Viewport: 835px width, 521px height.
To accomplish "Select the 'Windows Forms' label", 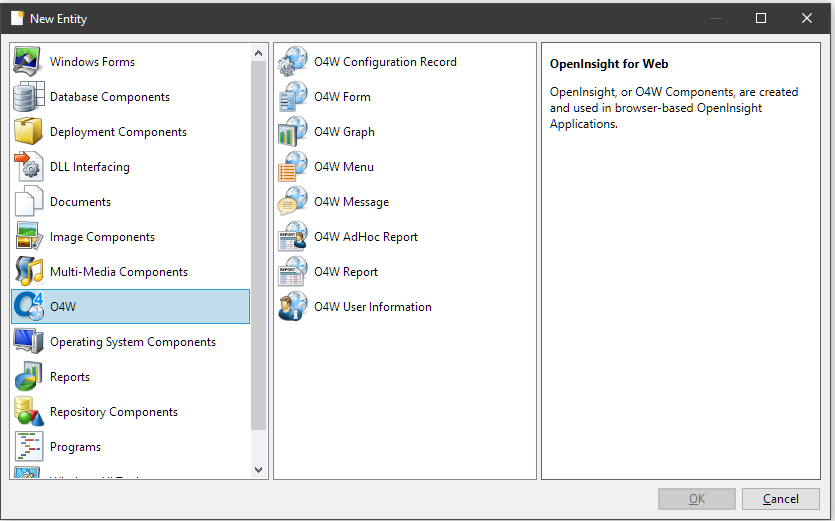I will pyautogui.click(x=92, y=62).
